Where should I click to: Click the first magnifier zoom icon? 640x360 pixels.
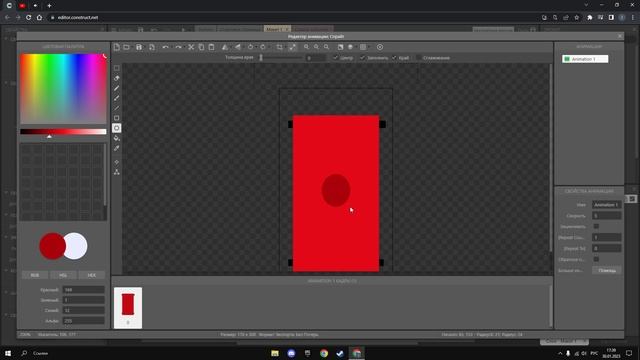pyautogui.click(x=307, y=47)
